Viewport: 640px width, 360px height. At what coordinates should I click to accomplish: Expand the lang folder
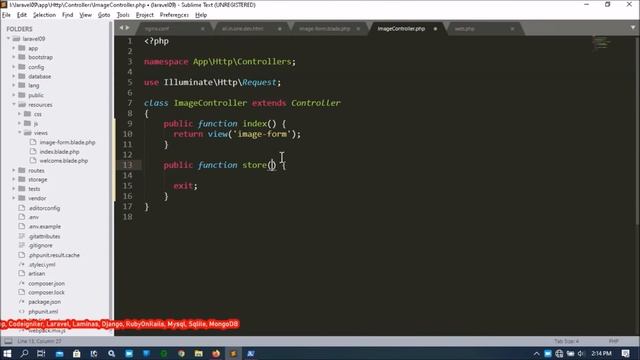[13, 85]
